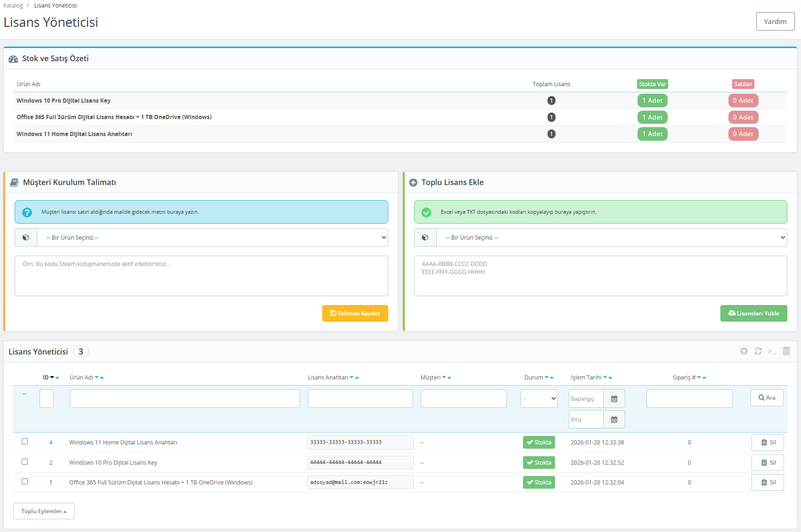Go to Katalog breadcrumb link
This screenshot has width=801, height=532.
click(13, 6)
